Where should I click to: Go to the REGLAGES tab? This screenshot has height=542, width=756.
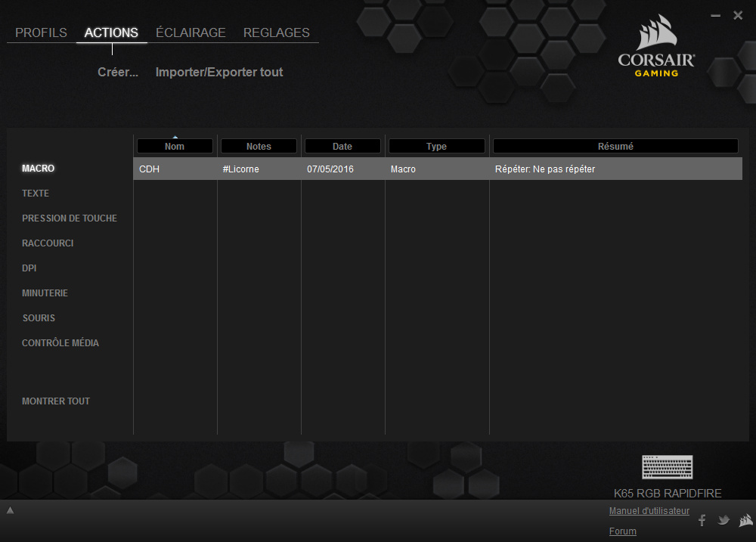[x=276, y=33]
